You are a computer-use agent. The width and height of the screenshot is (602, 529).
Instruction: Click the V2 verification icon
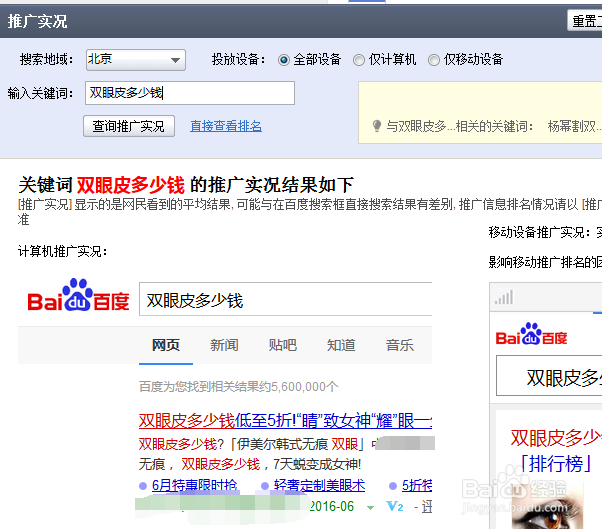(x=395, y=507)
